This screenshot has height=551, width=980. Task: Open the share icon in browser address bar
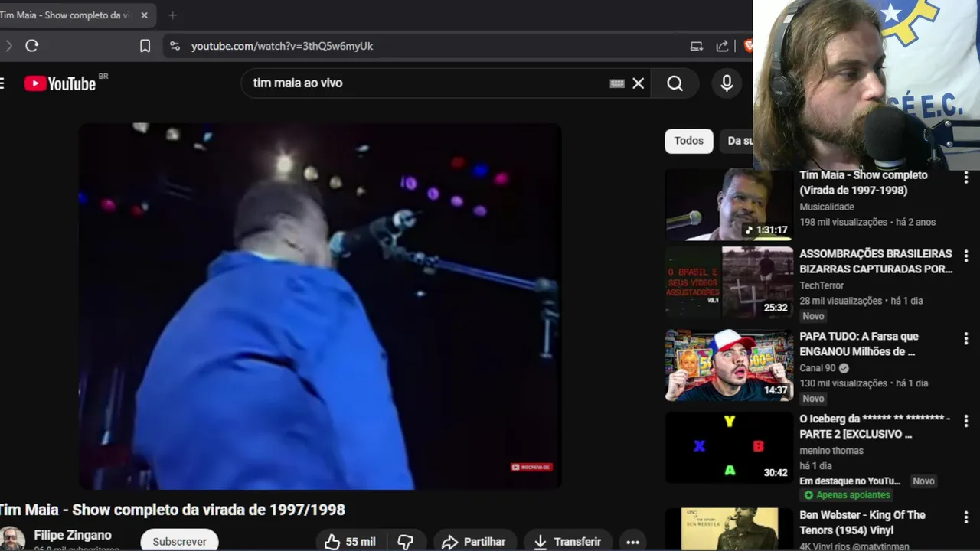point(722,46)
